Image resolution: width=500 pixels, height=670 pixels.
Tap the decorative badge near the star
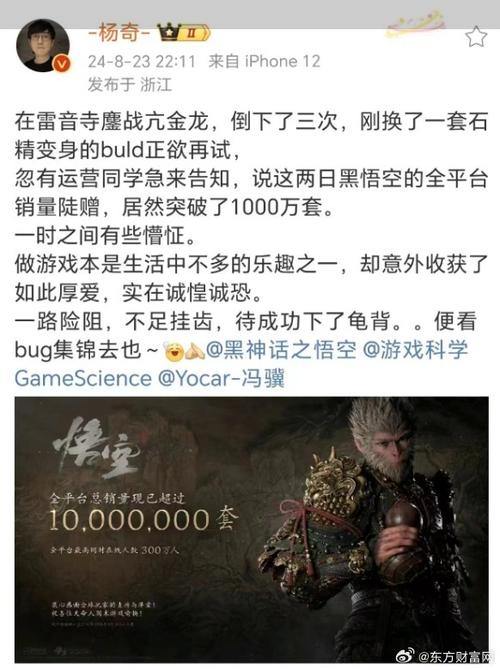pos(416,25)
